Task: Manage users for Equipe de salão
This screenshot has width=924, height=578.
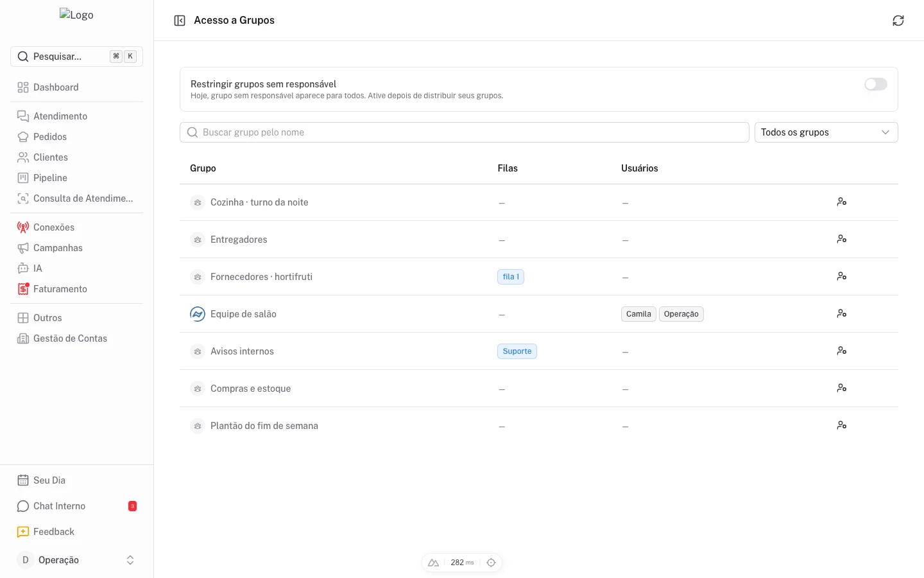Action: pyautogui.click(x=842, y=313)
